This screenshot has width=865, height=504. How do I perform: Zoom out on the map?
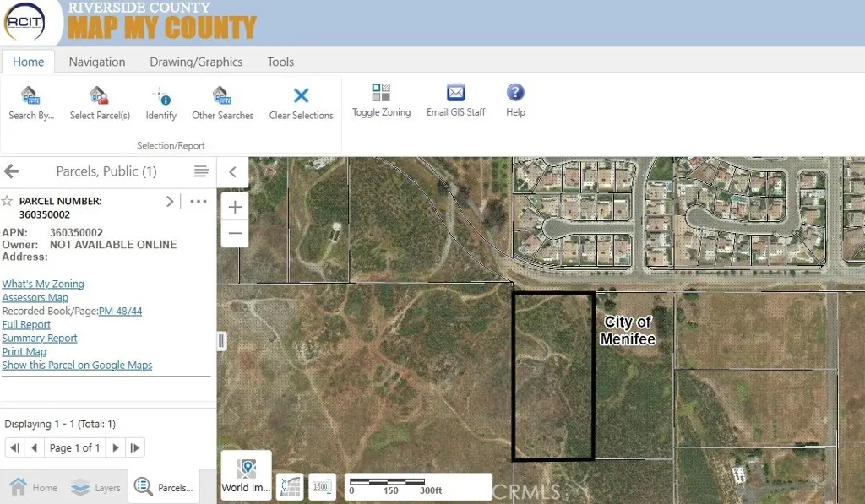click(235, 233)
